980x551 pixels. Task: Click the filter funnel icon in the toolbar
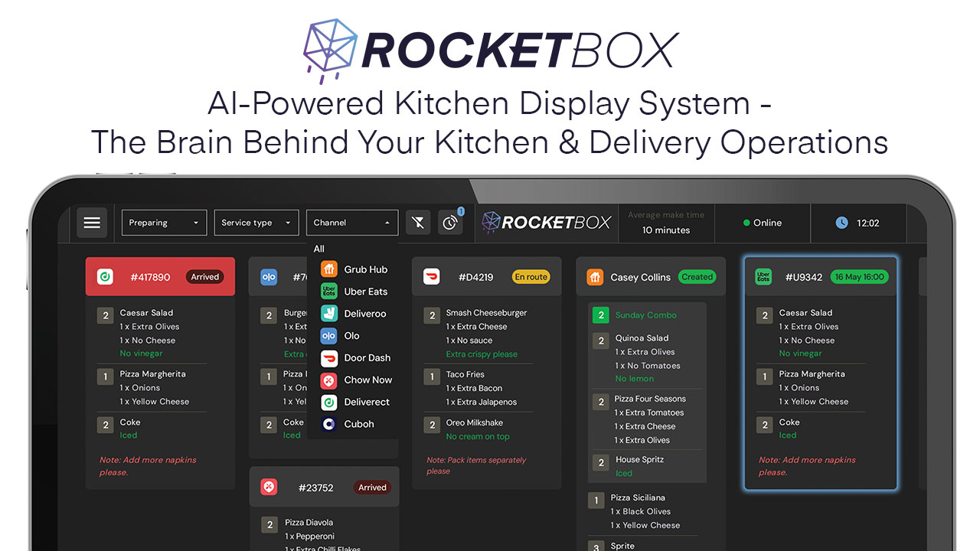click(x=417, y=222)
